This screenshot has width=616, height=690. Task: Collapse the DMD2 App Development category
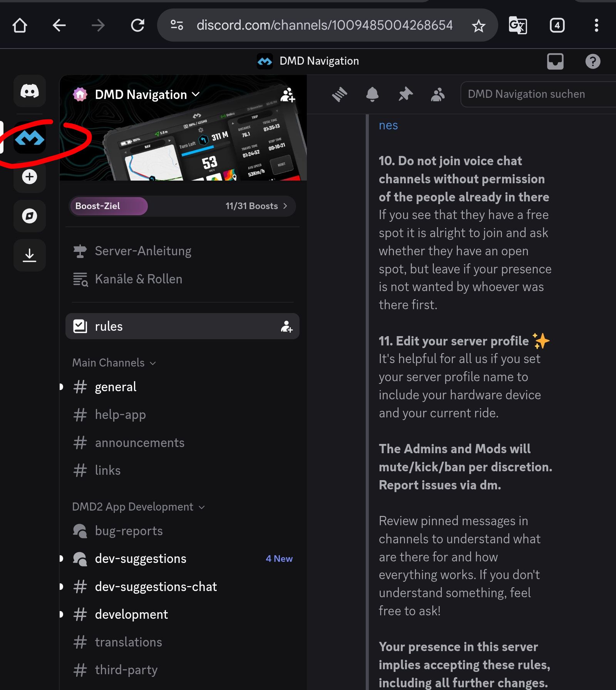pos(138,507)
